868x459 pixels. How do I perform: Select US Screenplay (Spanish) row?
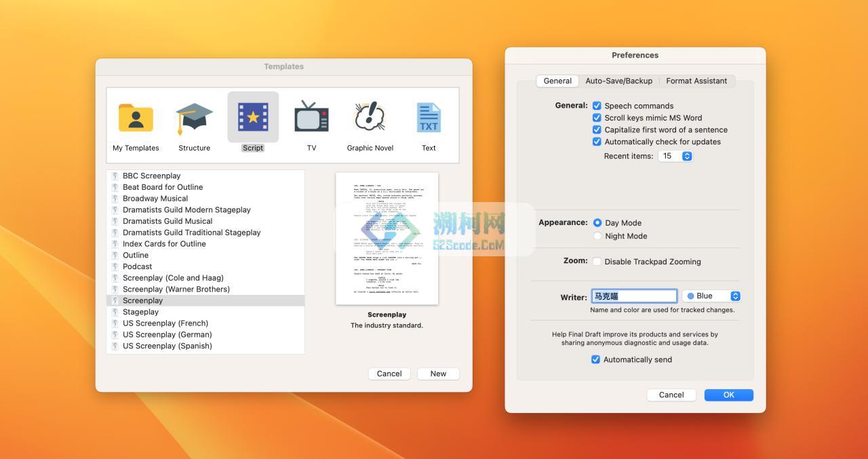[205, 346]
